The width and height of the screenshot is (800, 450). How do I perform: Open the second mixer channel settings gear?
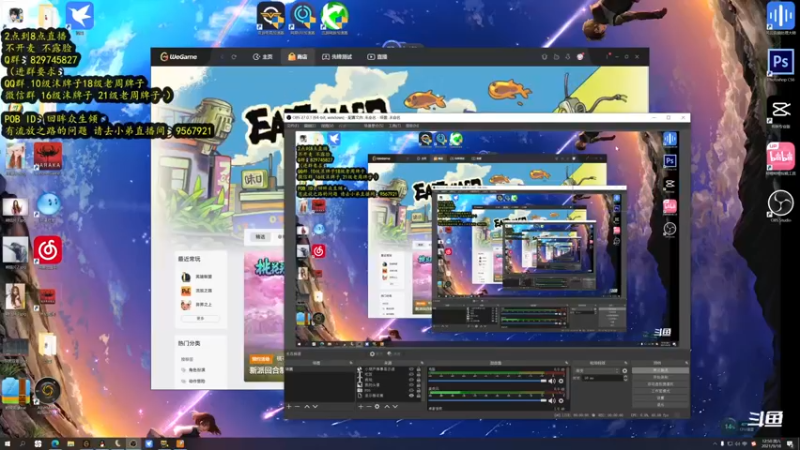[x=561, y=401]
